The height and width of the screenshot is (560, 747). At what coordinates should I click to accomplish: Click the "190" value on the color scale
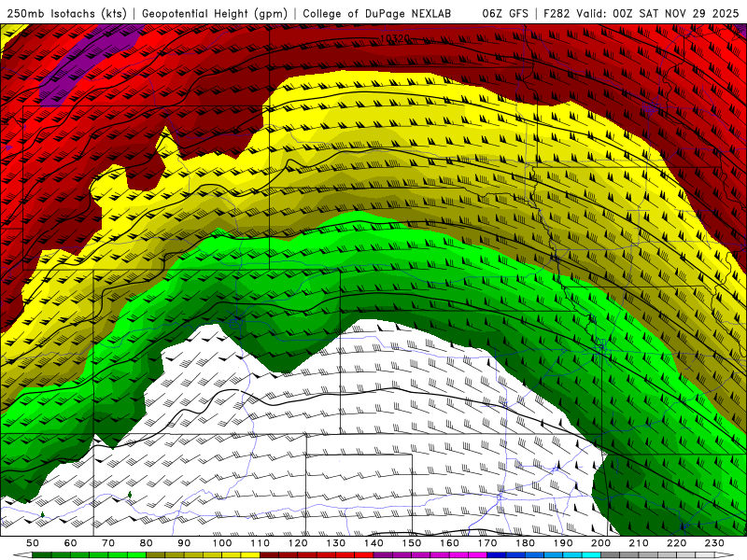[x=563, y=543]
